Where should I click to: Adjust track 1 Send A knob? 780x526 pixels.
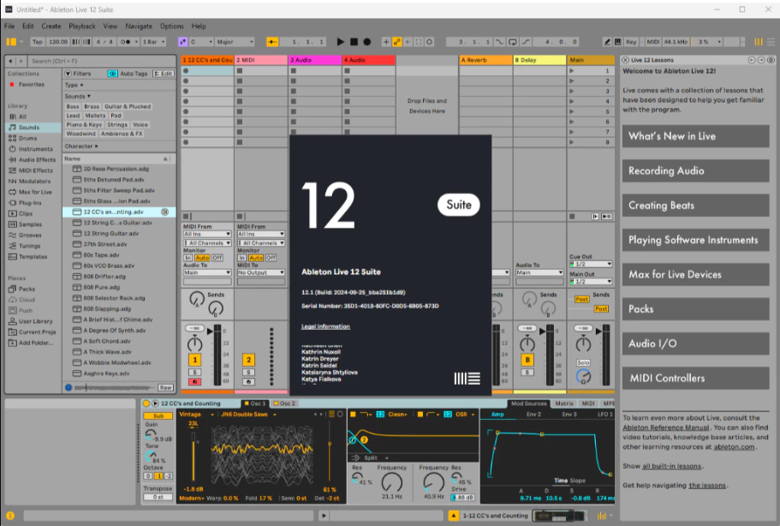tap(197, 299)
